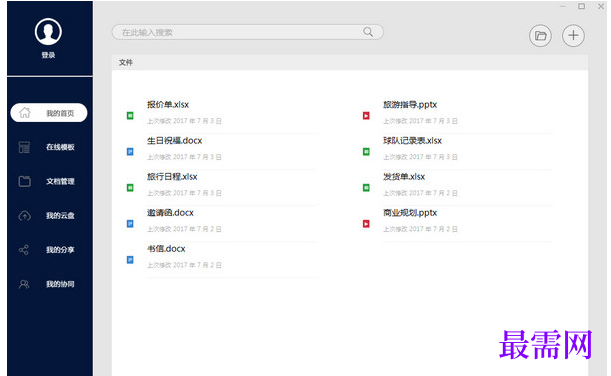
Task: Click the presentation icon beside 旅游指导.pptx
Action: (x=366, y=115)
